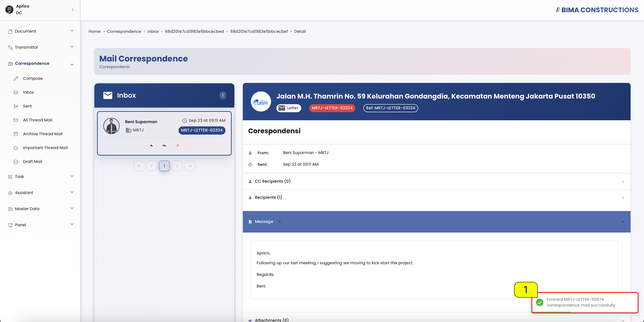Open Inbox in the sidebar
Viewport: 644px width, 322px height.
click(28, 92)
